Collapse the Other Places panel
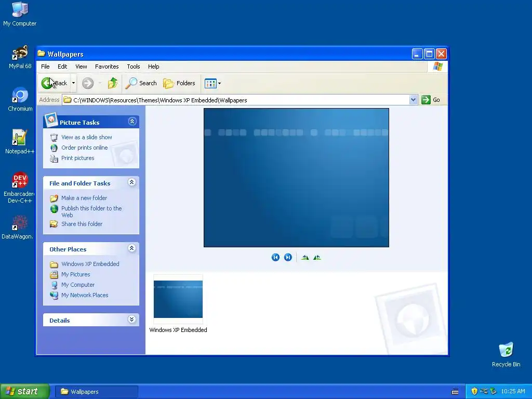Screen dimensions: 532x399 [x=132, y=248]
